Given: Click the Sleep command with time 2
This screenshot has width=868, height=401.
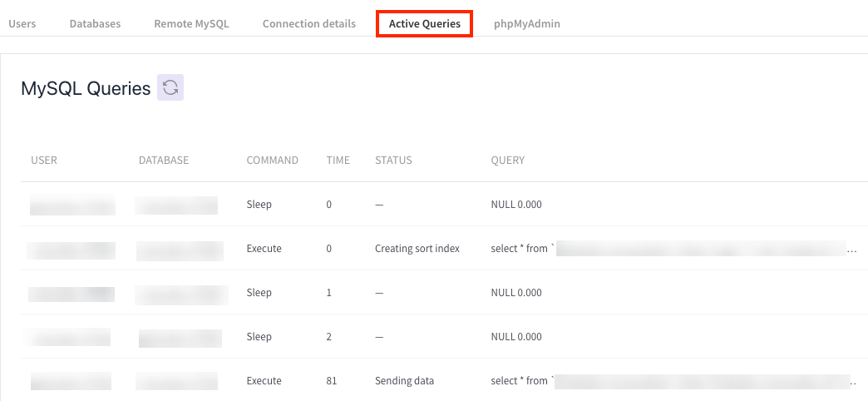Looking at the screenshot, I should tap(259, 336).
